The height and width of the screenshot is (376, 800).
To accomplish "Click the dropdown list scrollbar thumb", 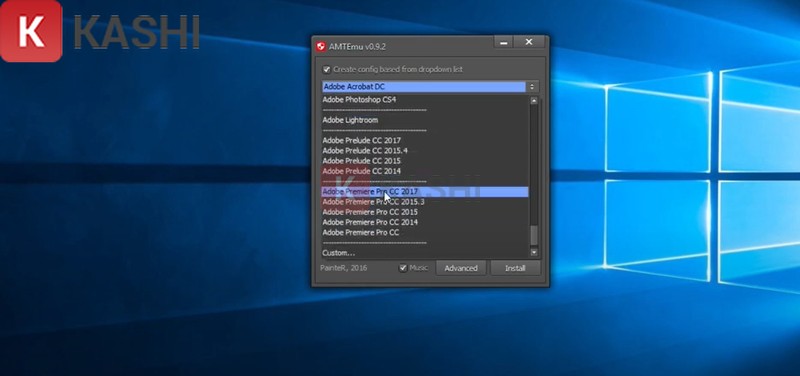I will [x=534, y=235].
